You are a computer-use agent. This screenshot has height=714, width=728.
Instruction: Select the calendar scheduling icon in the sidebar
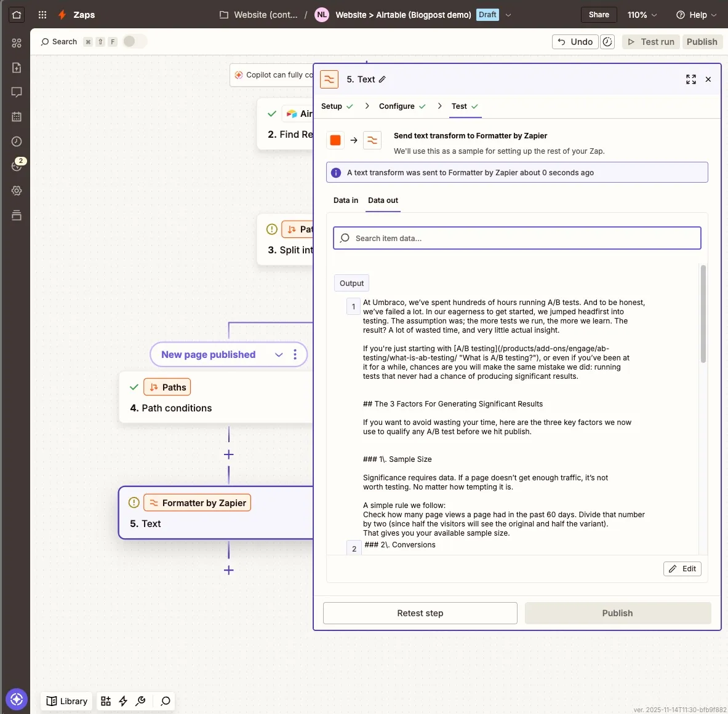[17, 117]
